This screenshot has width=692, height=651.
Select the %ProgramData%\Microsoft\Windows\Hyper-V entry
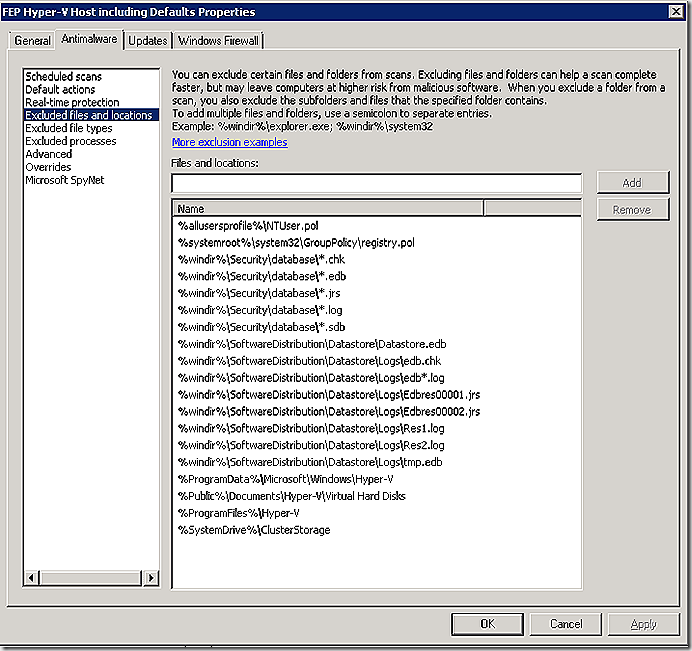(x=286, y=479)
